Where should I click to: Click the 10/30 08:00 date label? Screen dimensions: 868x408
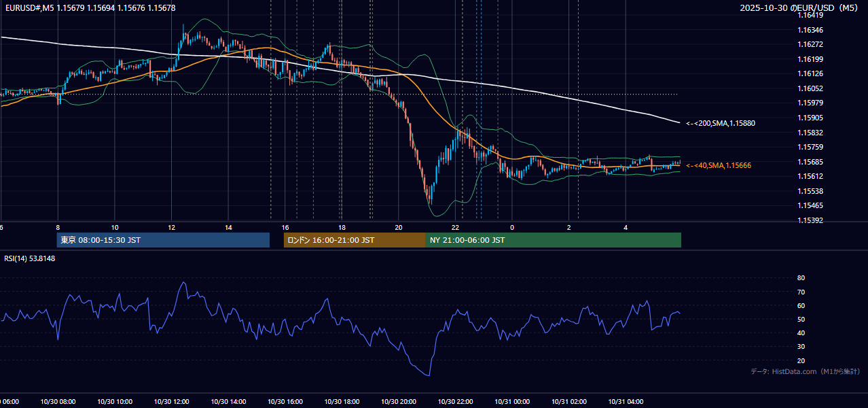pos(58,402)
